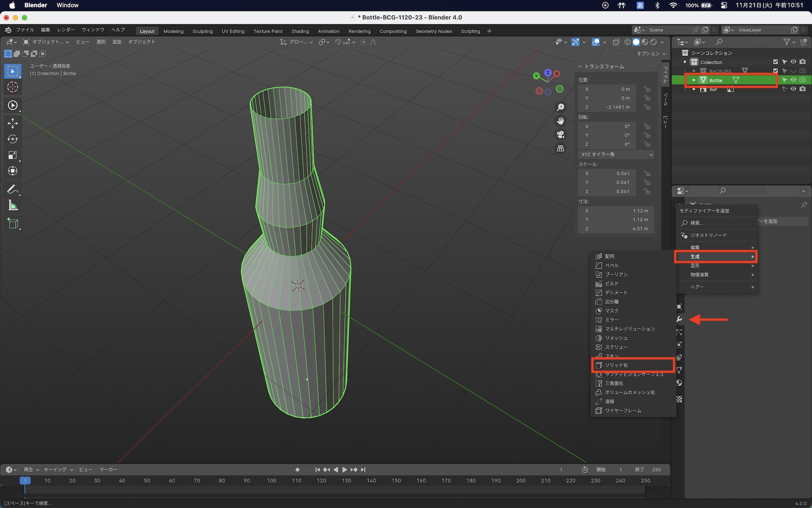Choose Solidify (ソリッド化) modifier from menu
Viewport: 812px width, 508px height.
[616, 365]
